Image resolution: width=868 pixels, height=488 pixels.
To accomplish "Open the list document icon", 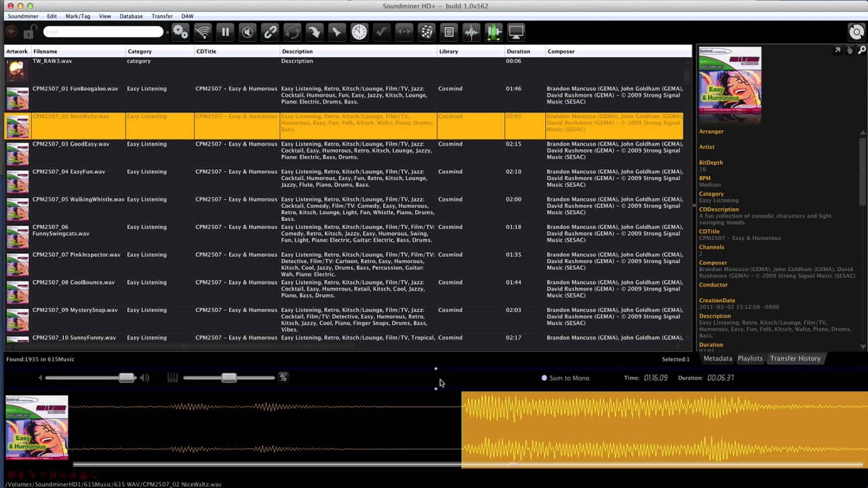I will point(448,32).
